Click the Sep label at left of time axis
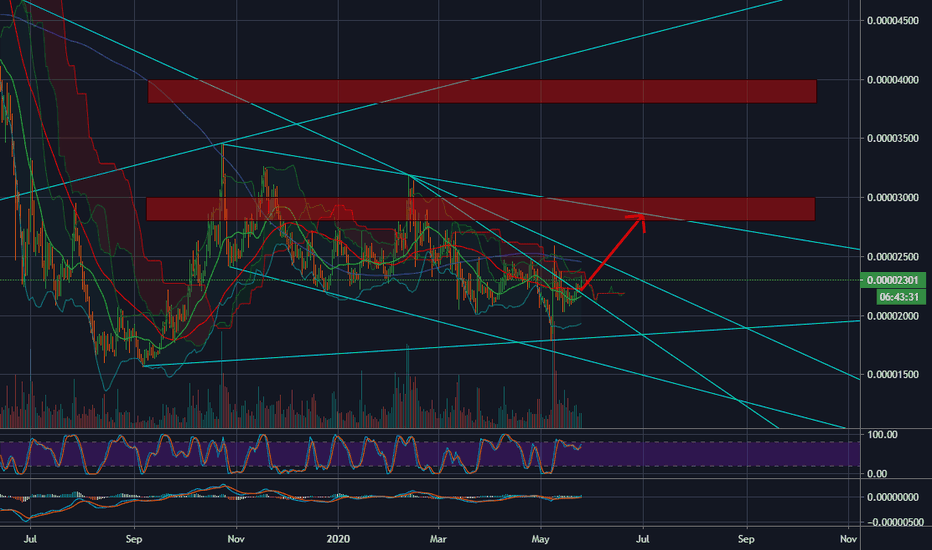Viewport: 932px width, 550px height. pos(134,539)
